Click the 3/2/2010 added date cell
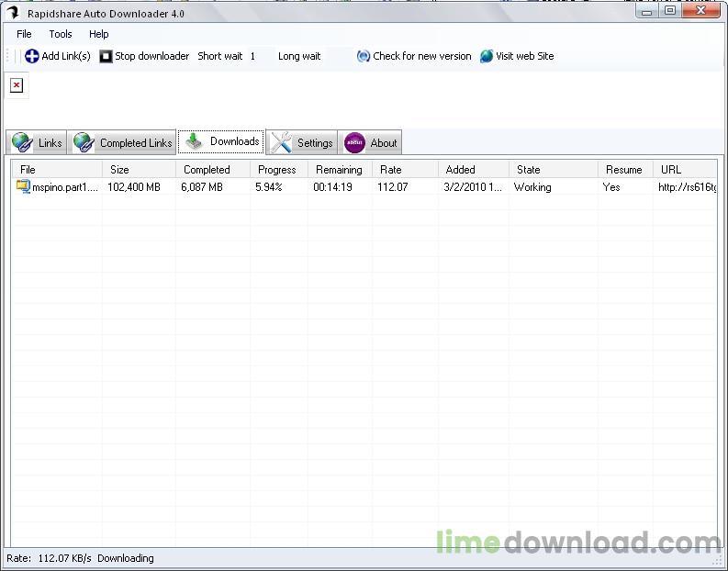 tap(473, 187)
